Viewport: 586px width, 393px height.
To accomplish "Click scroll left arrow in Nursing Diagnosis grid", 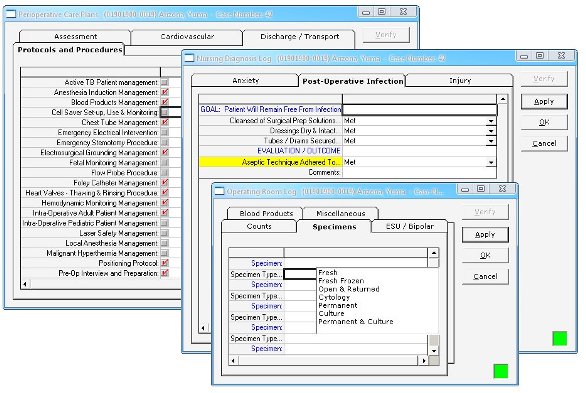I will [203, 328].
